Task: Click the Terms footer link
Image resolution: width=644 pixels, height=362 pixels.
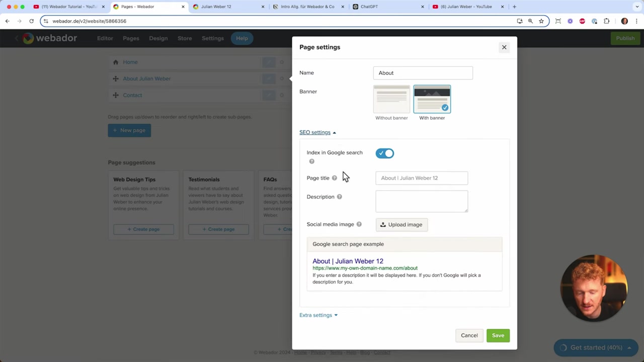Action: [x=336, y=352]
